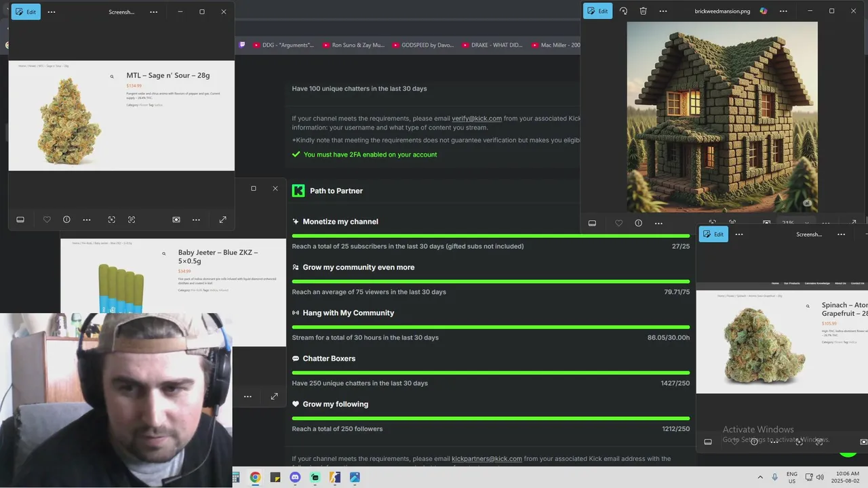The height and width of the screenshot is (488, 868).
Task: Open the DRAKE - WHAT DID... bookmark
Action: (492, 45)
